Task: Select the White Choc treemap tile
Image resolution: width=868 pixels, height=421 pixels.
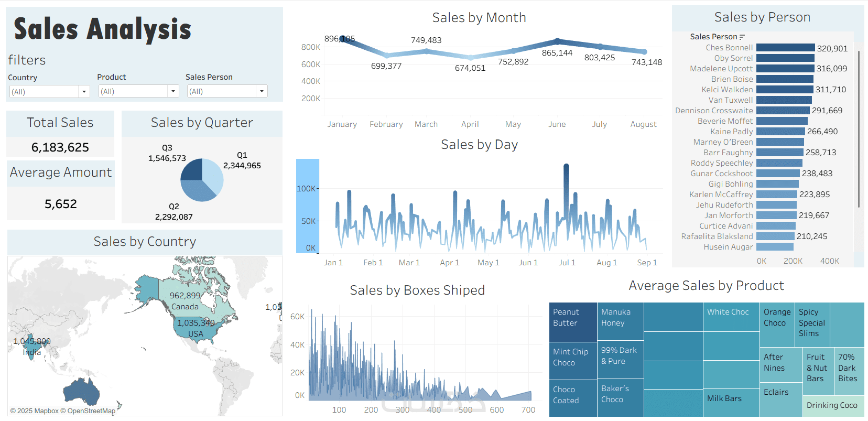Action: (x=731, y=317)
